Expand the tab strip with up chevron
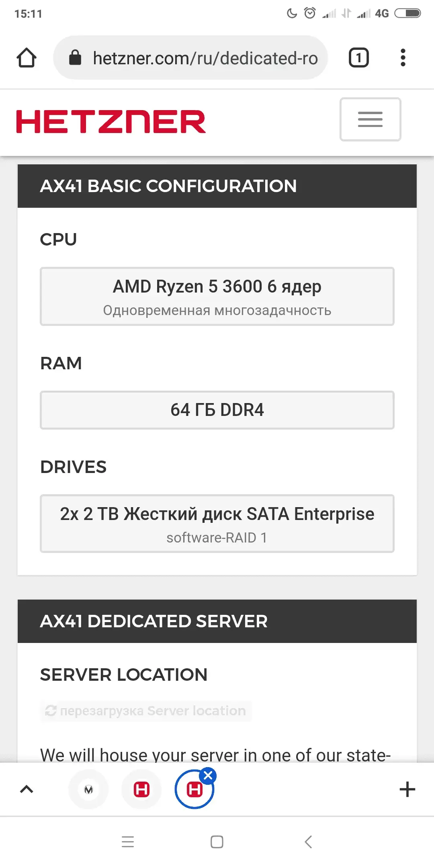The width and height of the screenshot is (434, 868). (x=27, y=790)
